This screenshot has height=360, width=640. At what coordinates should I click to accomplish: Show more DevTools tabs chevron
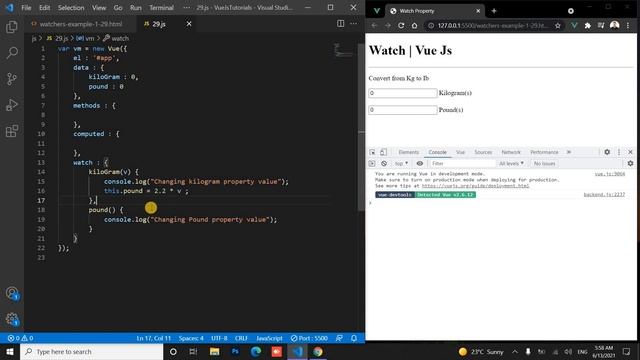click(569, 152)
